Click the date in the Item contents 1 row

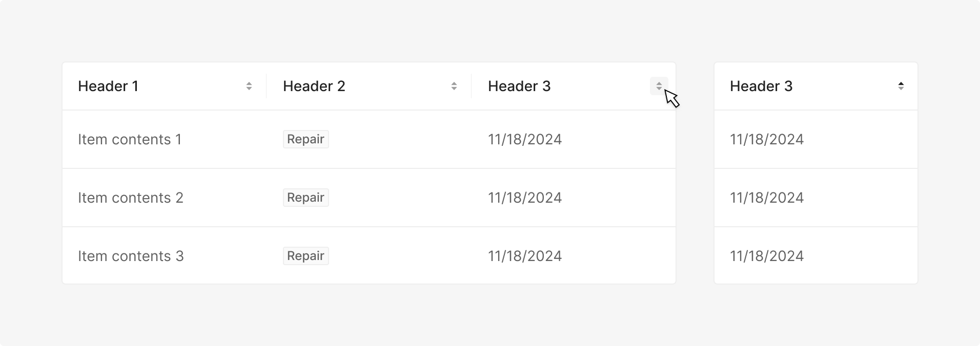coord(525,139)
